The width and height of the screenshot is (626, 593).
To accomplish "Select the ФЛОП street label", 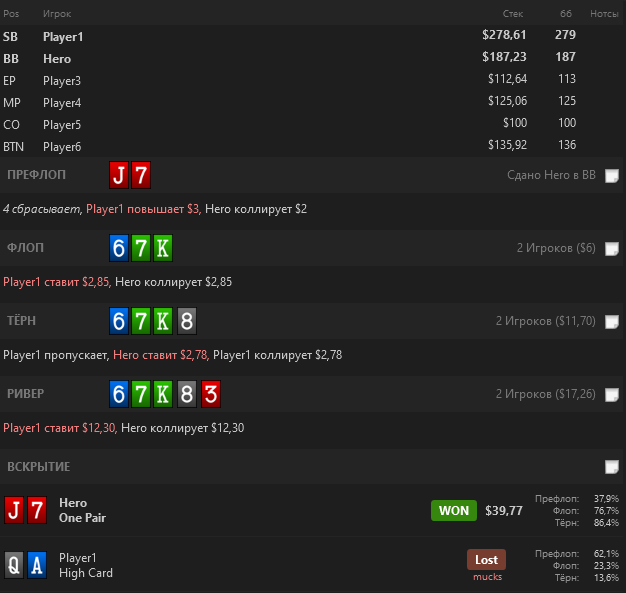I will coord(26,248).
